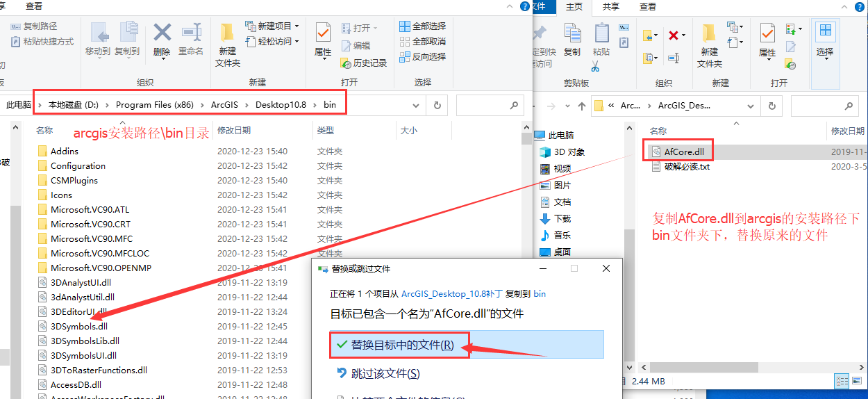Click History (历史记录) in bin window ribbon

pyautogui.click(x=364, y=63)
